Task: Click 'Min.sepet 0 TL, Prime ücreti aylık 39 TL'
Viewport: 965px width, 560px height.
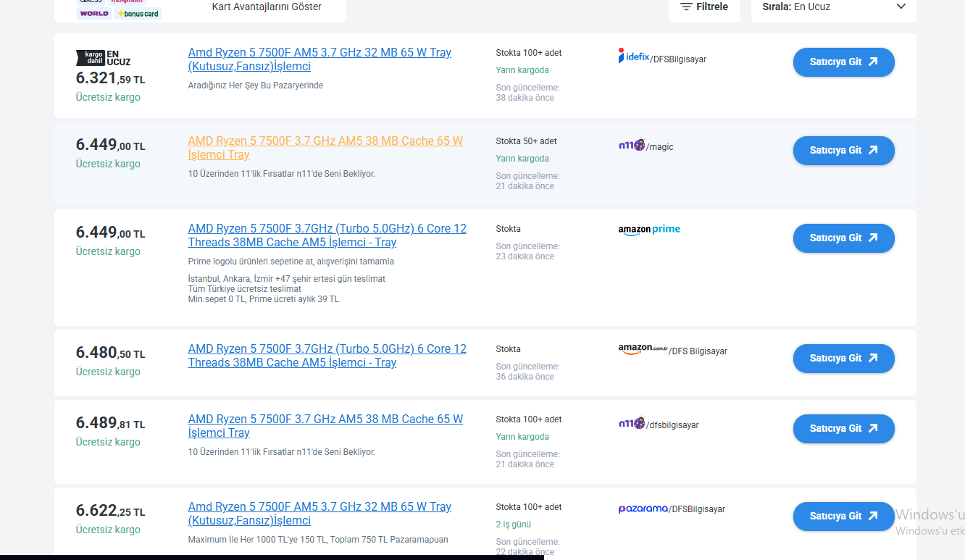Action: [264, 299]
